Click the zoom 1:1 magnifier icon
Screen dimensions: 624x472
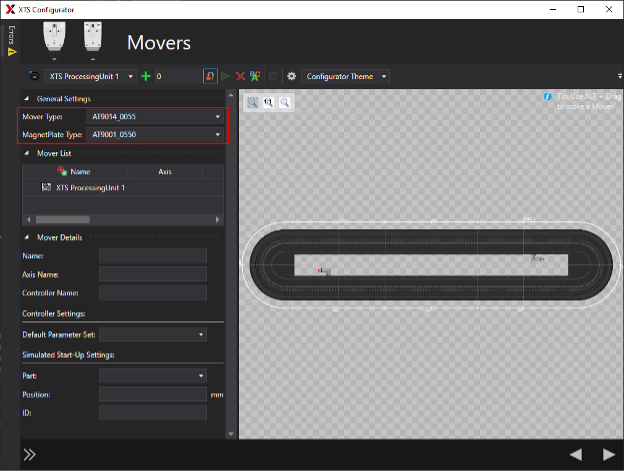[x=269, y=103]
